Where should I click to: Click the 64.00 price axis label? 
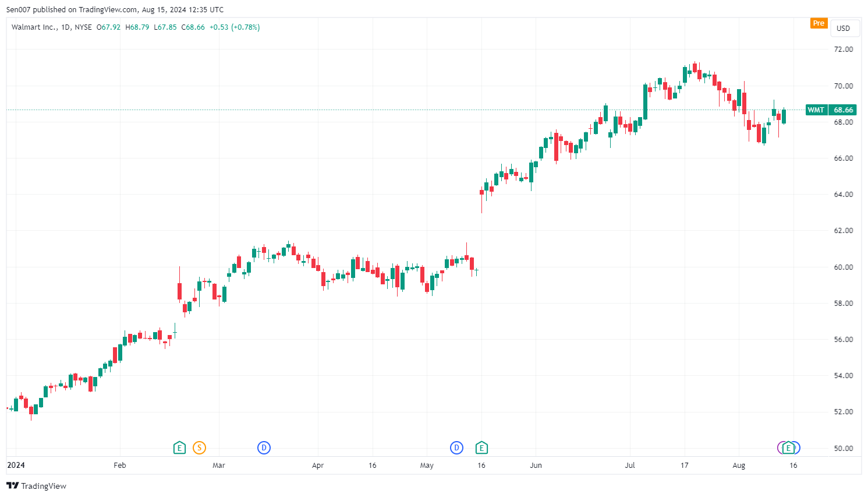pyautogui.click(x=844, y=194)
